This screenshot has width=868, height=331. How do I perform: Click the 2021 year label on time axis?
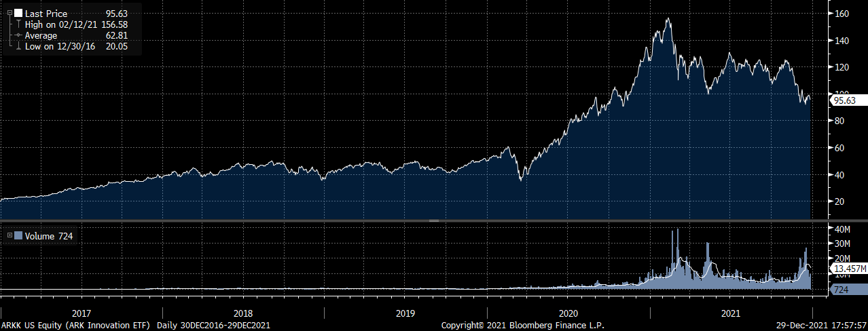click(x=730, y=313)
